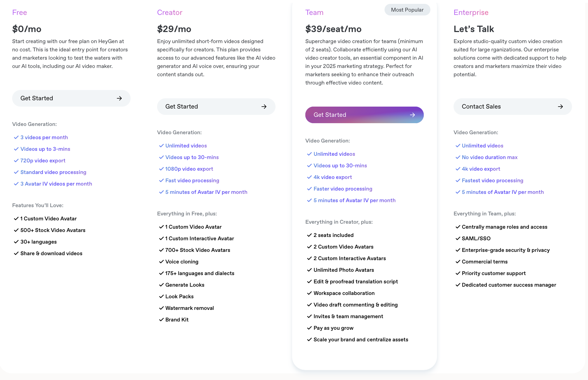The image size is (588, 380).
Task: Click the arrow icon on the gradient Team button
Action: click(412, 115)
